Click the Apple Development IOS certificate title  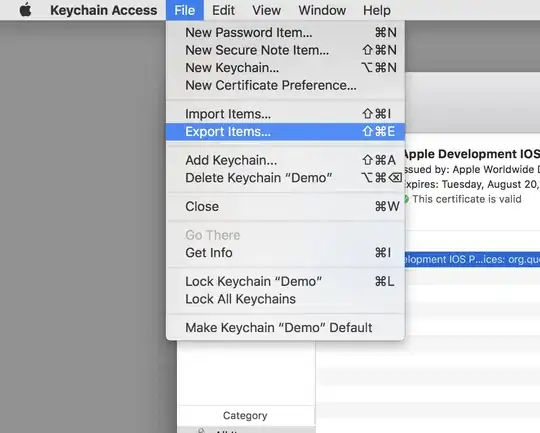pos(472,154)
